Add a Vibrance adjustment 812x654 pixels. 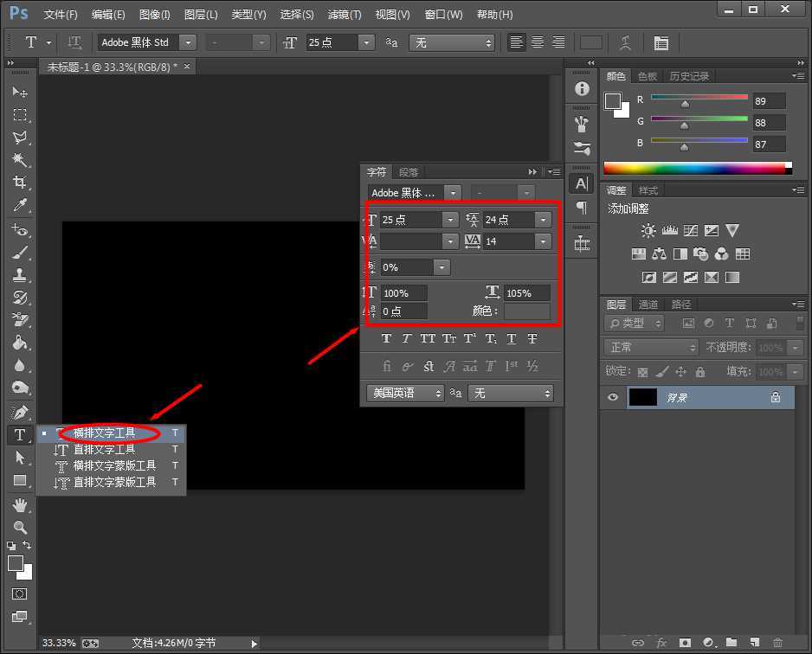pos(731,230)
